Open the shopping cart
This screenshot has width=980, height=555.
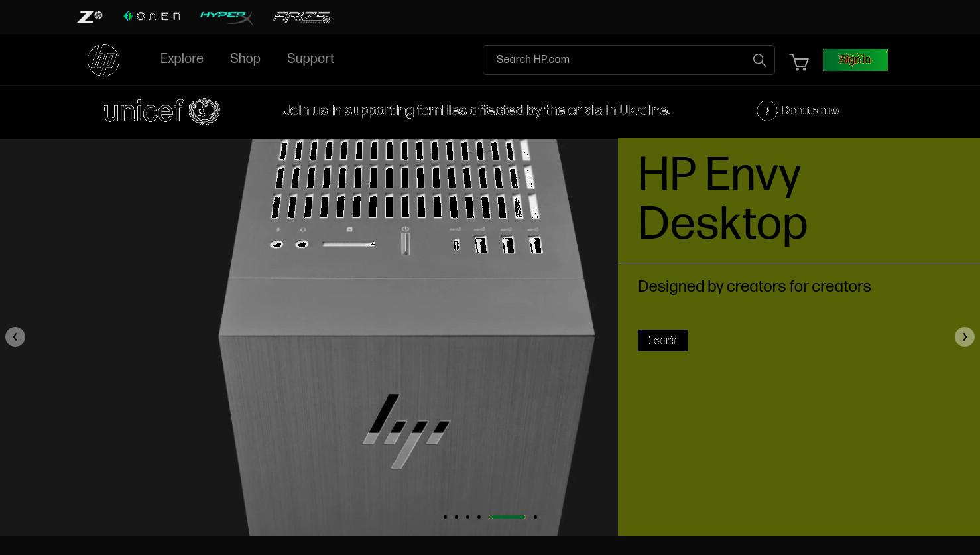click(x=799, y=62)
